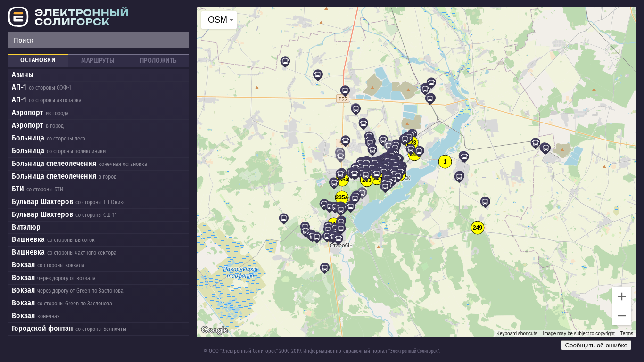The width and height of the screenshot is (644, 362).
Task: Open the OSM map type dropdown
Action: click(x=219, y=20)
